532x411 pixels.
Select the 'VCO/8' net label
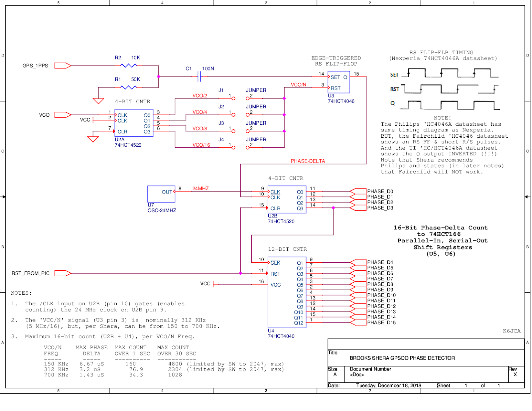click(x=200, y=129)
